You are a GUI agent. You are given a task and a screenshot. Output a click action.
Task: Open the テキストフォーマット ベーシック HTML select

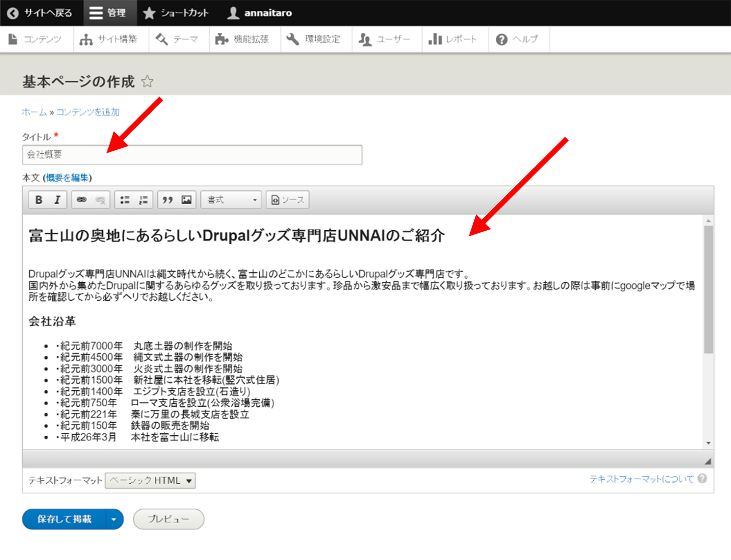150,481
